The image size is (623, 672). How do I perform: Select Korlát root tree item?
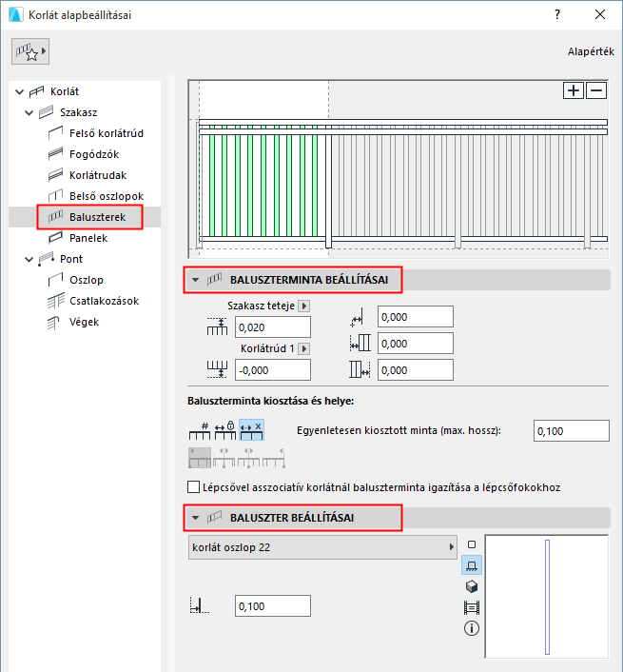[65, 91]
